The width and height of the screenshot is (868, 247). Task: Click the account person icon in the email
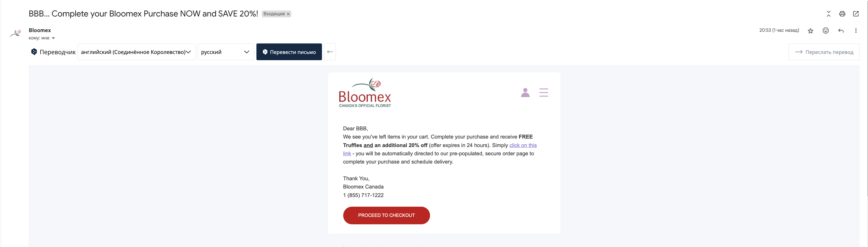coord(525,93)
